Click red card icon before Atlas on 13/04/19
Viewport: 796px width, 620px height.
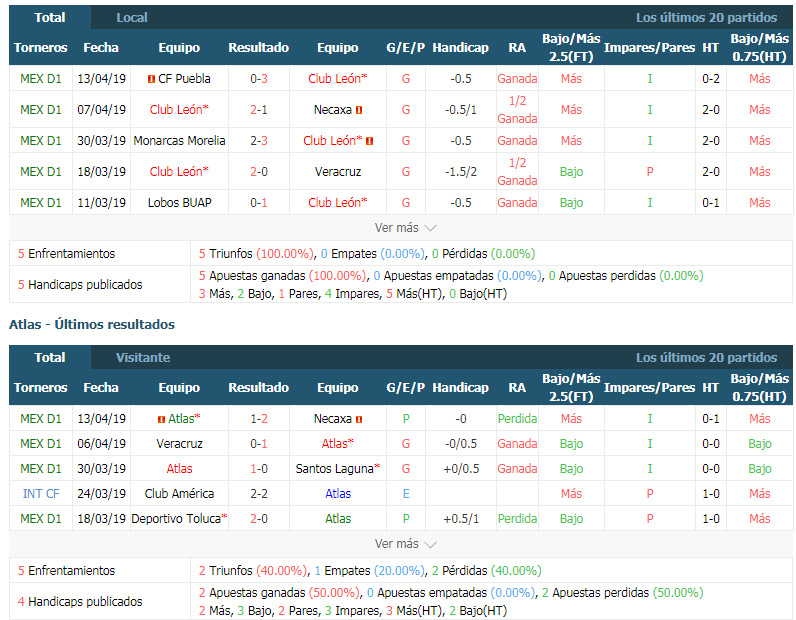161,419
